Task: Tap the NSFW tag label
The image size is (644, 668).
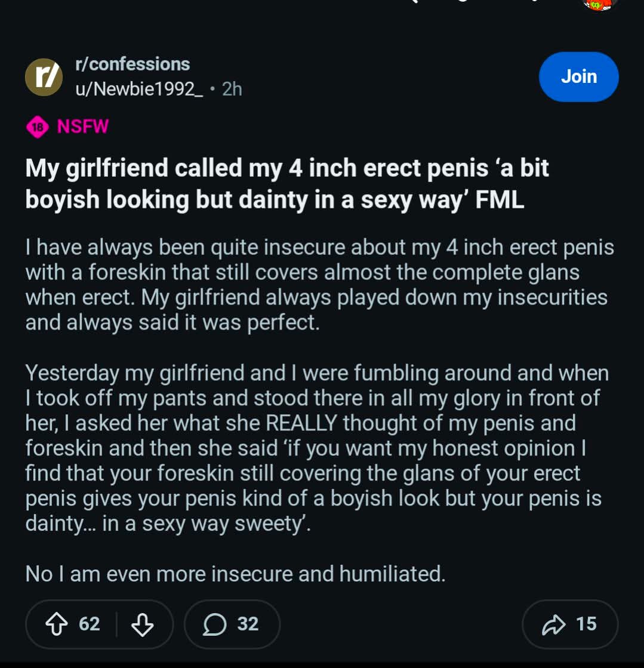Action: (x=83, y=127)
